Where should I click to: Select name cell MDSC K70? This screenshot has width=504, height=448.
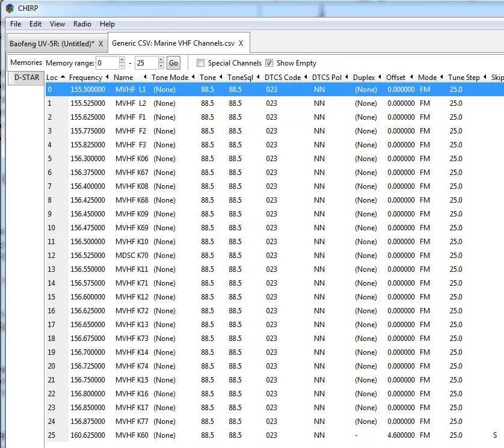coord(132,256)
